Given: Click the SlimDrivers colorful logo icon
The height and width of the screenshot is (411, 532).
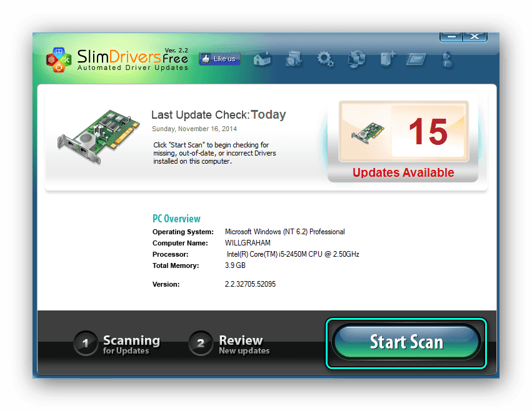Looking at the screenshot, I should [x=59, y=60].
